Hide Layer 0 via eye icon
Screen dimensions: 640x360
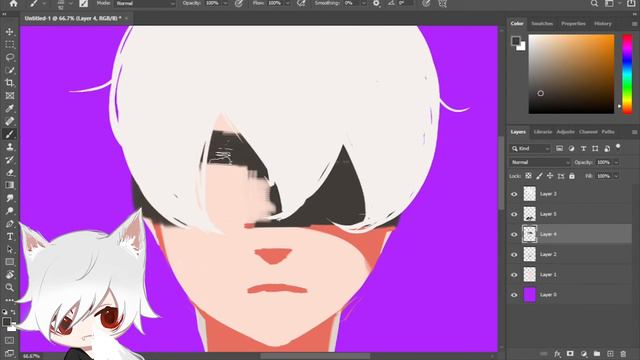click(x=514, y=295)
